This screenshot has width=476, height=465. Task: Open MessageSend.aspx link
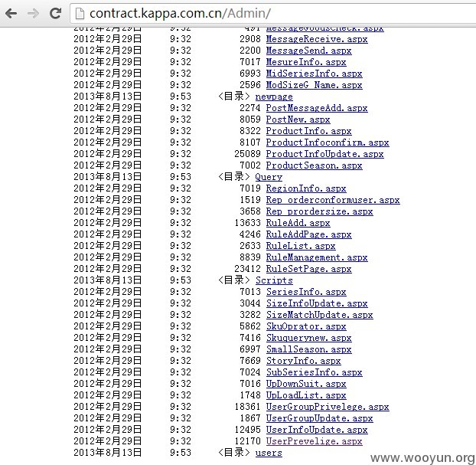[x=308, y=51]
